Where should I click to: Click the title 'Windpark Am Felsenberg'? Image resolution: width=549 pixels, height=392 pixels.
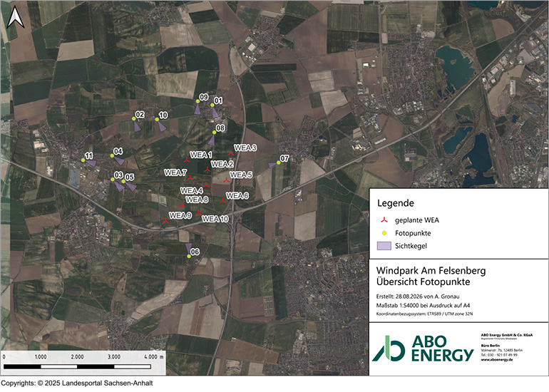(x=431, y=271)
